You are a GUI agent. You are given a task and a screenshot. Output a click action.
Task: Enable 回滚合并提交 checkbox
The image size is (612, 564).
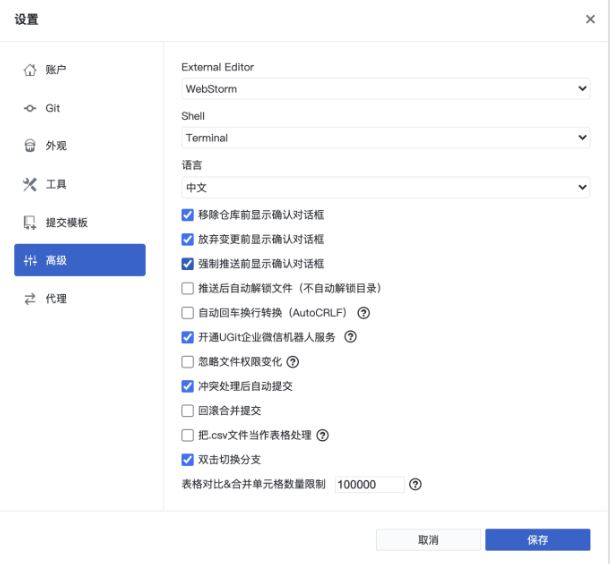(x=188, y=411)
